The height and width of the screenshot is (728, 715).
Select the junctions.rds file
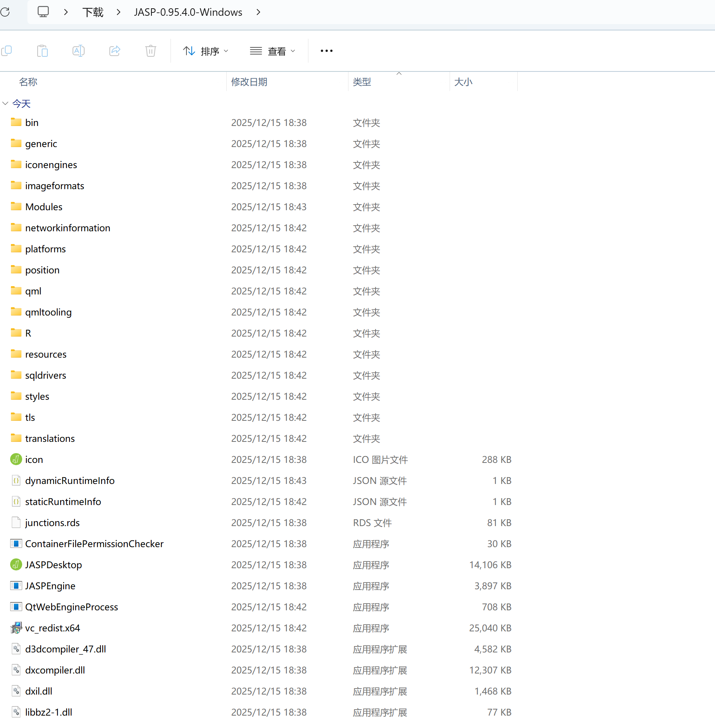(52, 522)
